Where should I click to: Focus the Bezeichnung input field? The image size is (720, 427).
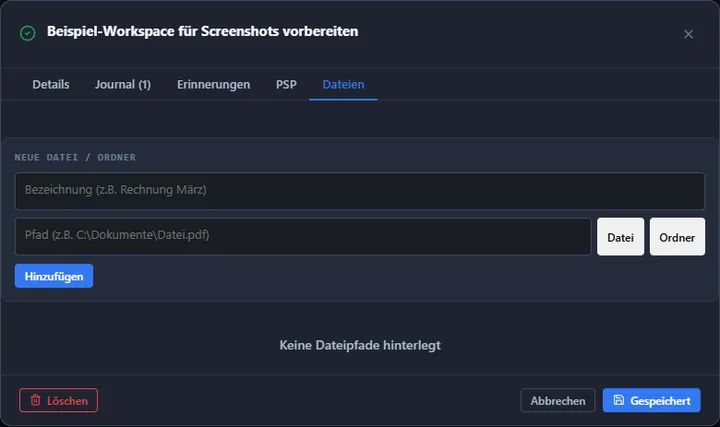[x=360, y=191]
